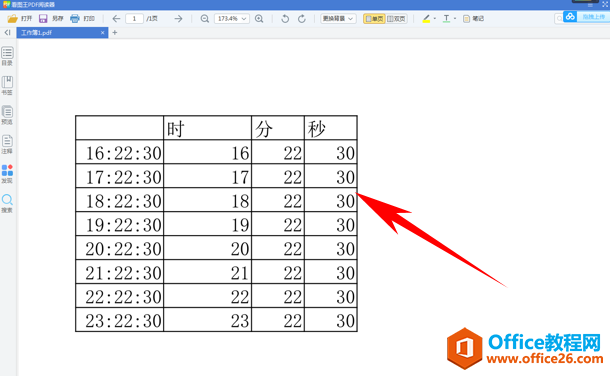Open the 173.4% zoom level dropdown
This screenshot has height=376, width=610.
pos(232,18)
